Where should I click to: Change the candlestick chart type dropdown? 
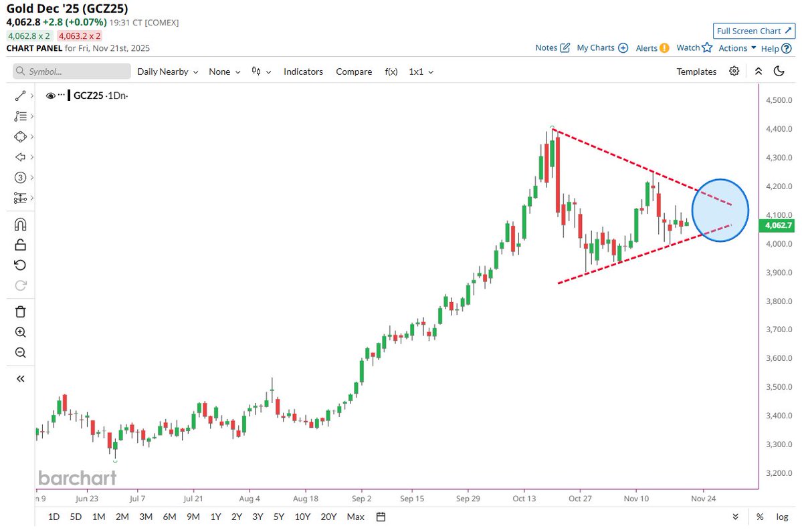click(x=261, y=72)
